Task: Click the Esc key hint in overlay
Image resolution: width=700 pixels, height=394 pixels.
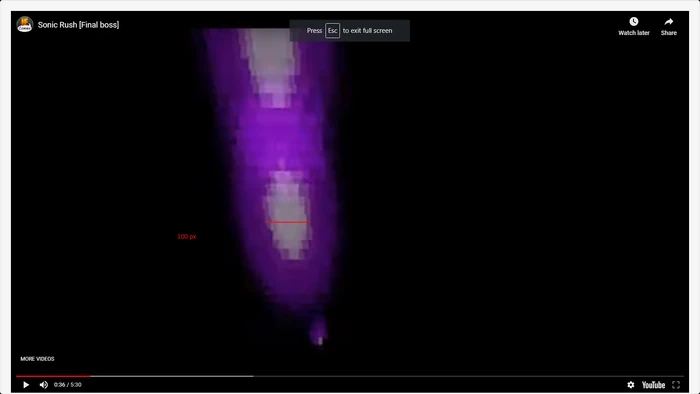Action: 332,31
